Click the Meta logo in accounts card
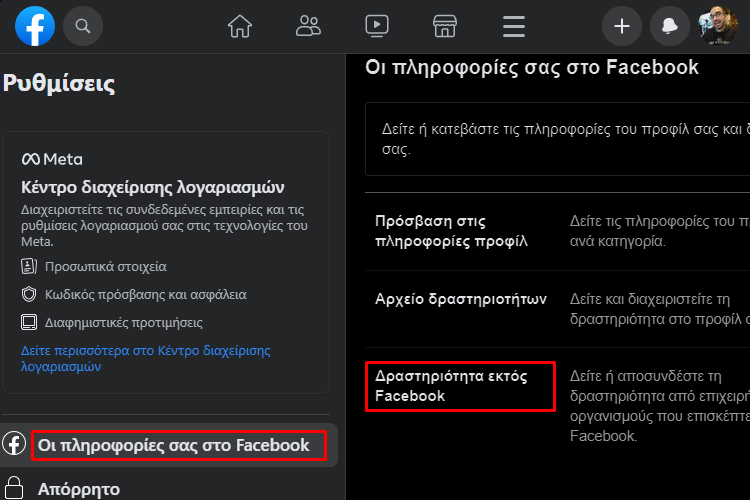The image size is (750, 500). (x=52, y=159)
